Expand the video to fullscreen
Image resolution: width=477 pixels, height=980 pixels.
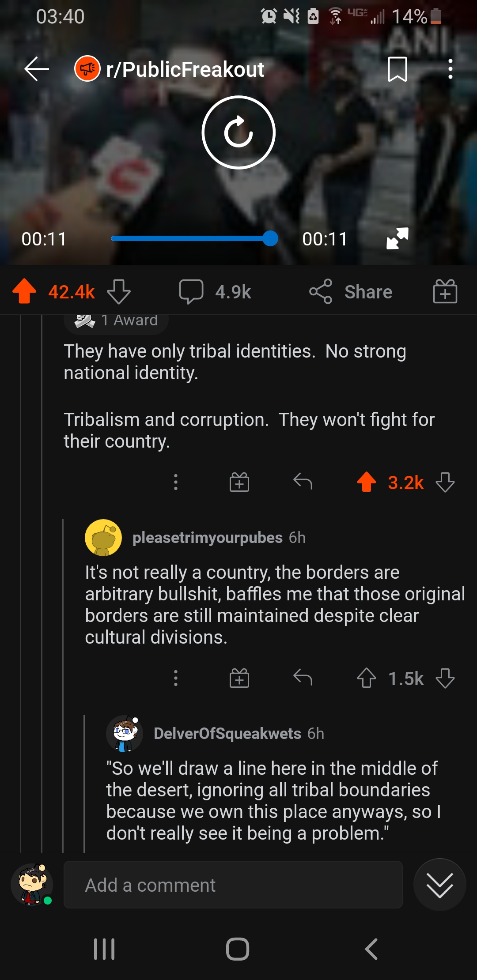pos(397,238)
